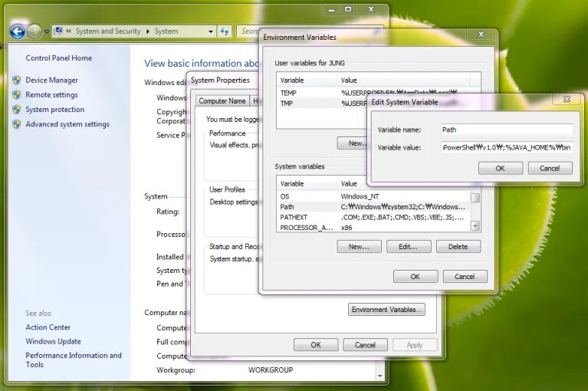Image resolution: width=588 pixels, height=391 pixels.
Task: Minimize the Control Panel window
Action: tap(331, 10)
